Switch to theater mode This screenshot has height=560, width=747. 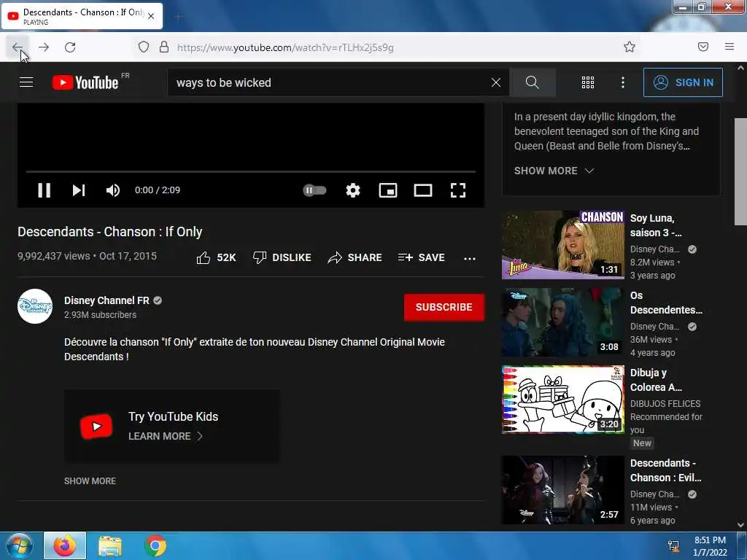point(423,190)
